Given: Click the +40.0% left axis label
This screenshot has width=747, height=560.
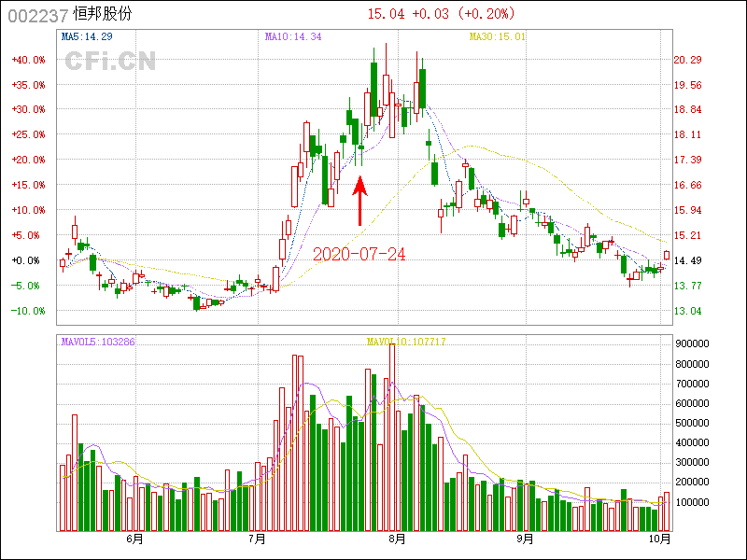Looking at the screenshot, I should point(28,60).
